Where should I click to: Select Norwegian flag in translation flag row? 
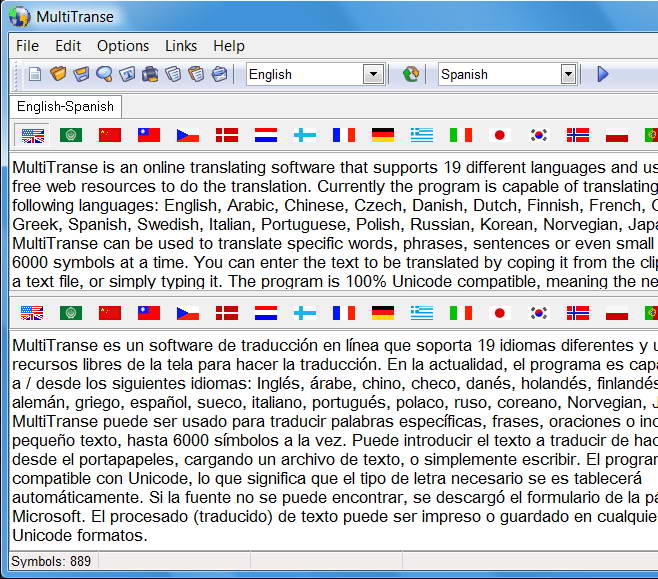[x=578, y=313]
